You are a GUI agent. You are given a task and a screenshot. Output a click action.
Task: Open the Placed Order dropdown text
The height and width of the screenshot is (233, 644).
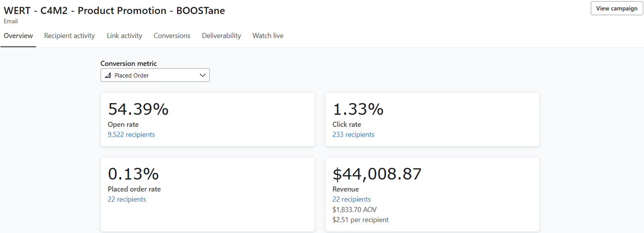click(x=132, y=76)
